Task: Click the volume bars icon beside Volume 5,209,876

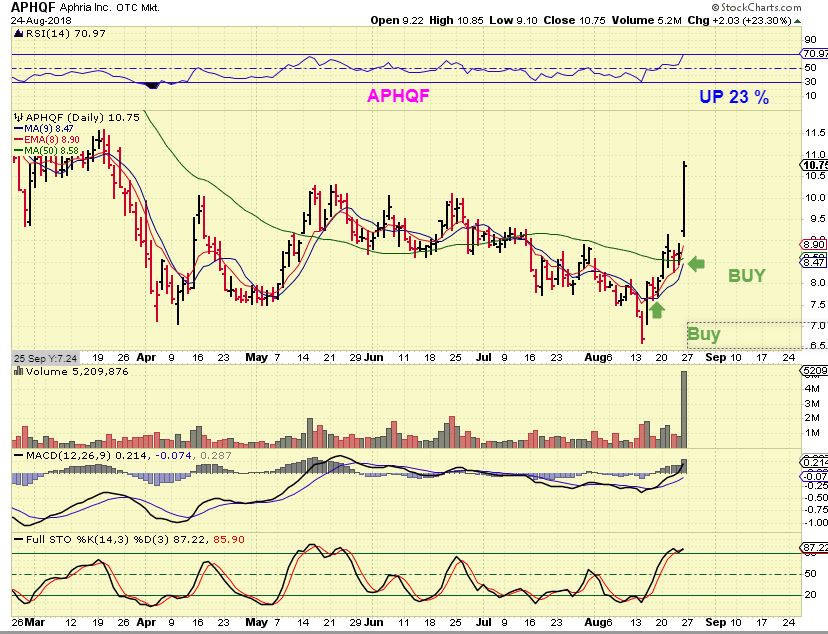Action: coord(18,371)
